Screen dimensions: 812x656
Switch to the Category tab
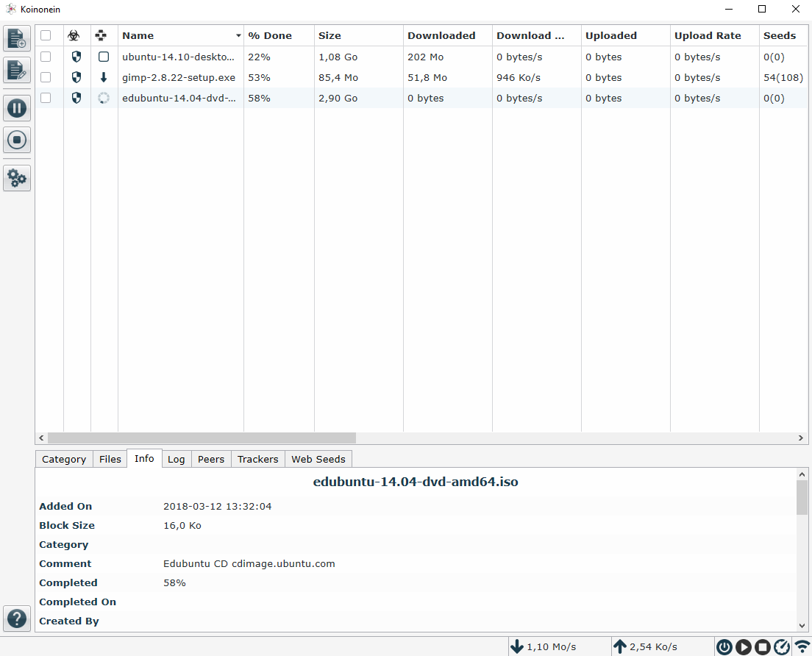(x=64, y=459)
